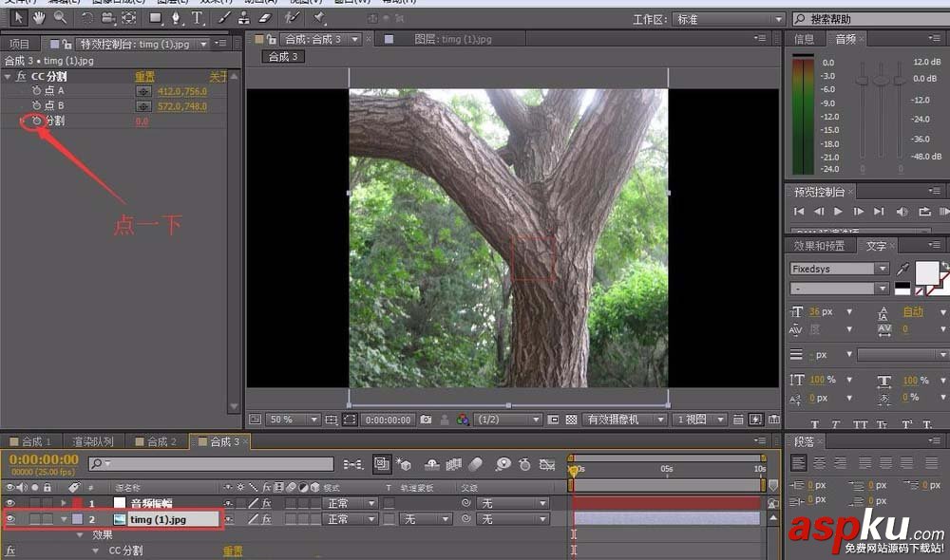Screen dimensions: 950x560
Task: Select the Type text tool
Action: point(197,18)
